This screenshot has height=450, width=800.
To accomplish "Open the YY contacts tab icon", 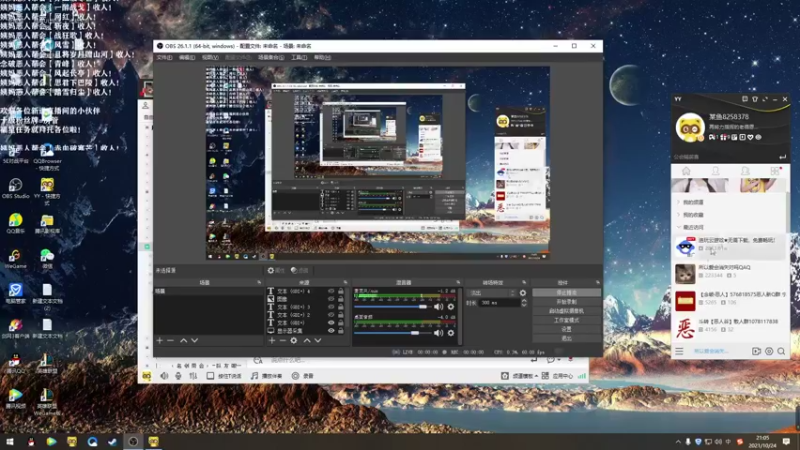I will (x=715, y=171).
